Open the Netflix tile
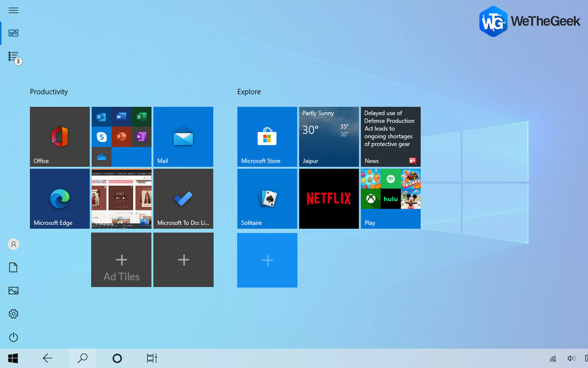The image size is (588, 368). point(329,199)
